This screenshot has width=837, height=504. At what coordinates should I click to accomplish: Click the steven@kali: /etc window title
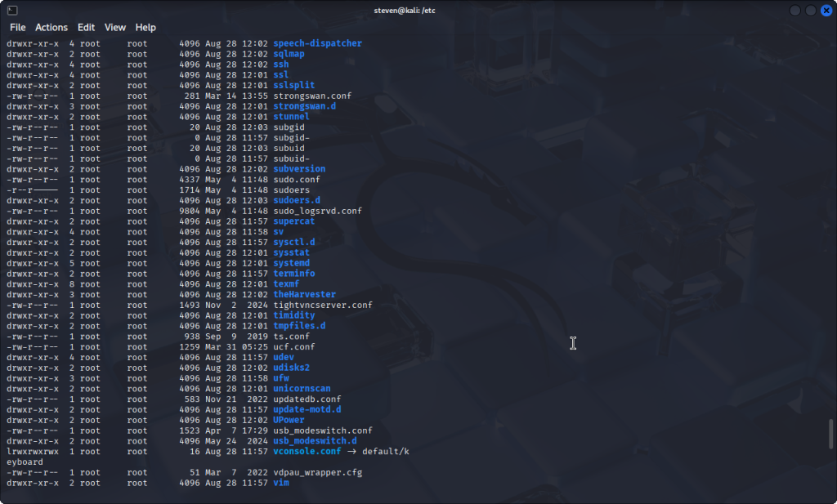(418, 10)
